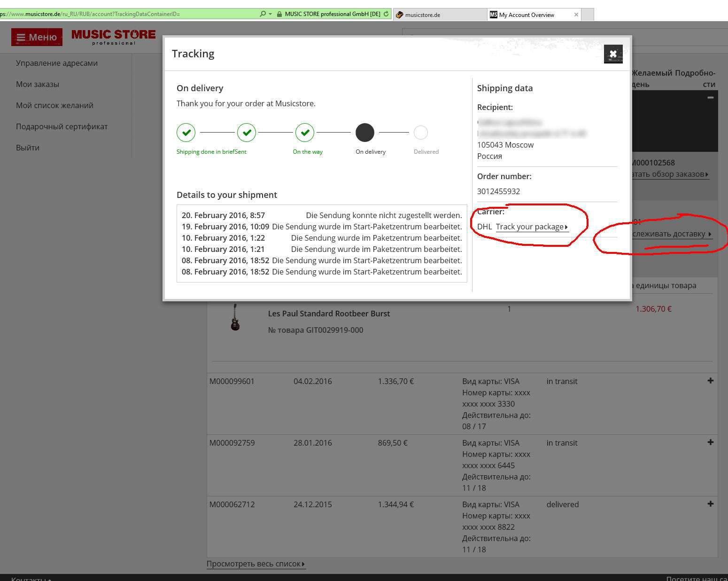
Task: Click the first green 'Shipping done' checkmark
Action: (x=186, y=133)
